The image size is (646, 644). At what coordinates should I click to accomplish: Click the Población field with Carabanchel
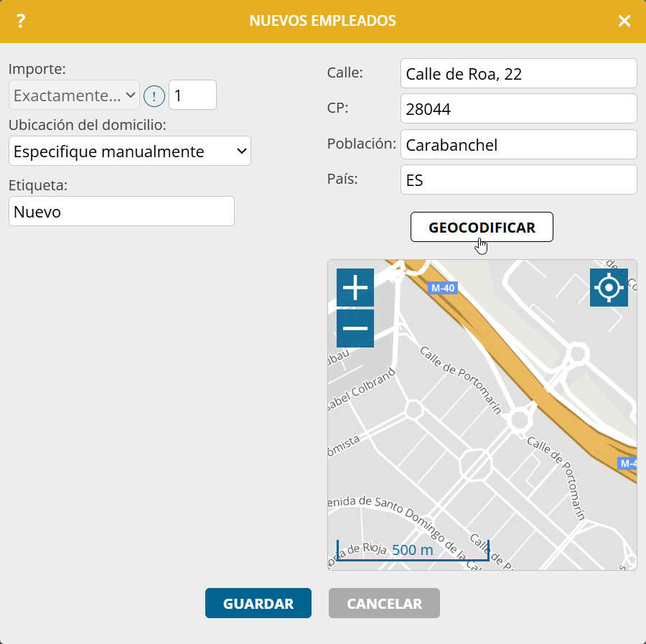point(518,144)
